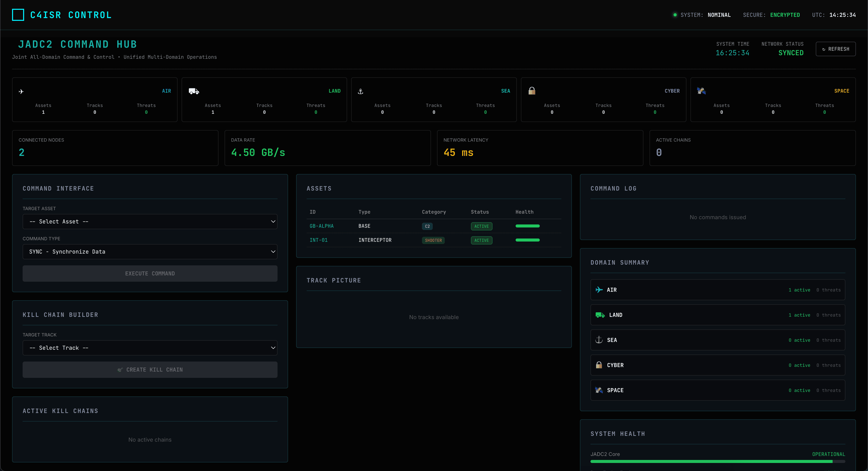The image size is (868, 471).
Task: Click the refresh arrow icon
Action: (823, 49)
